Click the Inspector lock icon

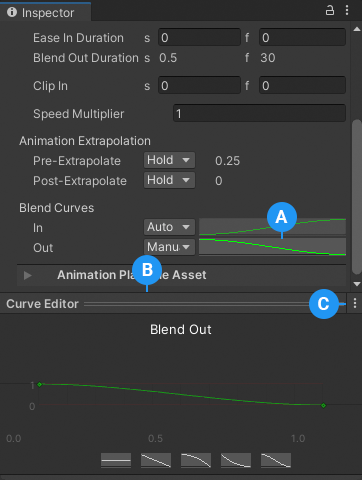[330, 10]
